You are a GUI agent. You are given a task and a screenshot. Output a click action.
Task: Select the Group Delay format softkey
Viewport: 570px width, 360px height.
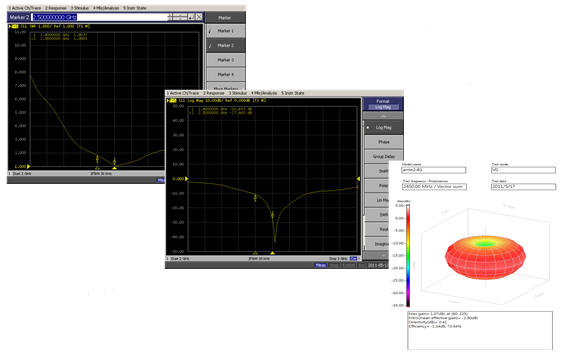[384, 157]
